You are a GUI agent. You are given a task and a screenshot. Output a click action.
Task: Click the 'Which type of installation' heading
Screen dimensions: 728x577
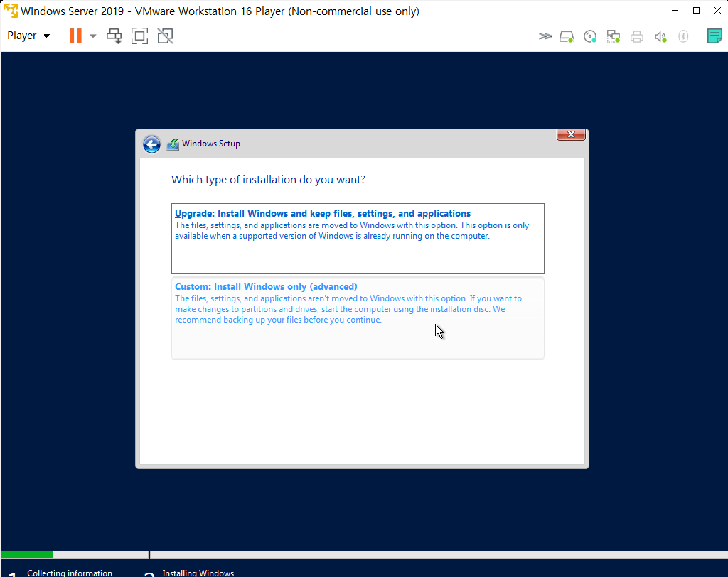coord(268,180)
